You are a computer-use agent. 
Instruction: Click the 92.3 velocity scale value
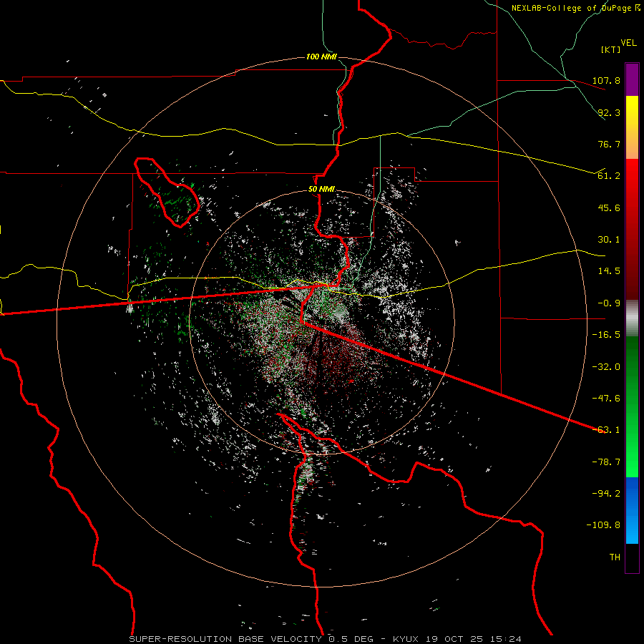click(609, 112)
